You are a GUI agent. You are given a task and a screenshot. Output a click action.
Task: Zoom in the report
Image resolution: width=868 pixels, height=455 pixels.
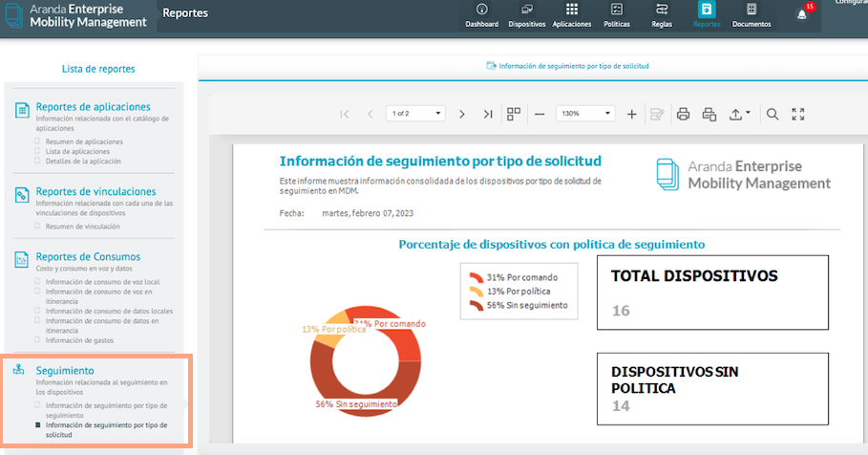(x=631, y=114)
